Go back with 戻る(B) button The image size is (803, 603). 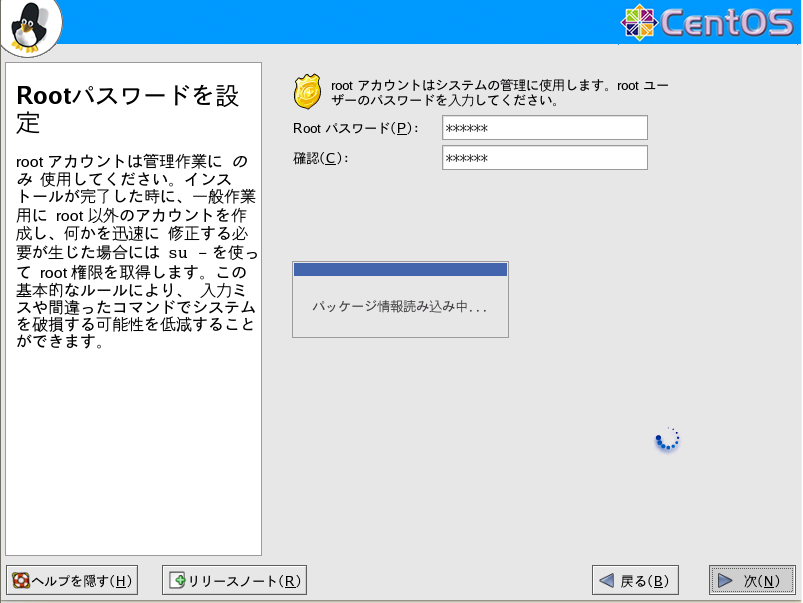636,580
